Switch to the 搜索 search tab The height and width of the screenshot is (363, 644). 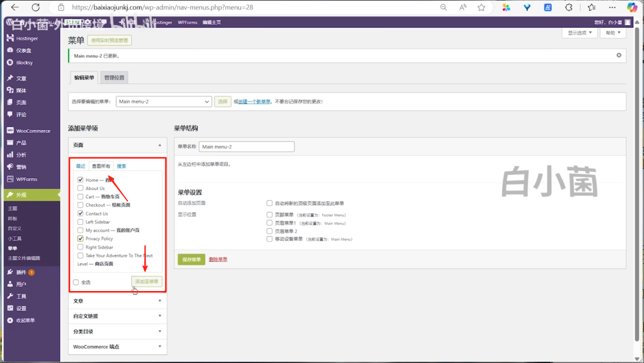click(x=122, y=166)
